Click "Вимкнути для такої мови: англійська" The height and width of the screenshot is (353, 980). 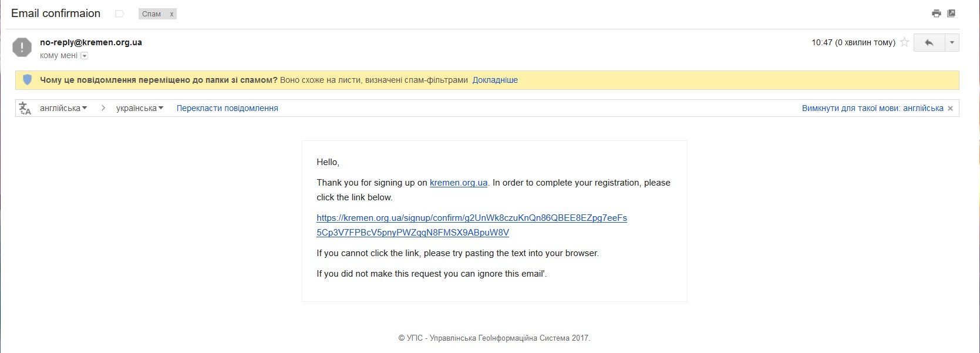[873, 108]
